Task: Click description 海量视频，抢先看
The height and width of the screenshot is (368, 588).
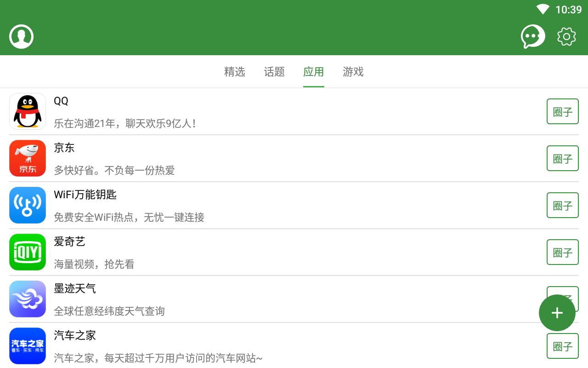Action: 94,264
